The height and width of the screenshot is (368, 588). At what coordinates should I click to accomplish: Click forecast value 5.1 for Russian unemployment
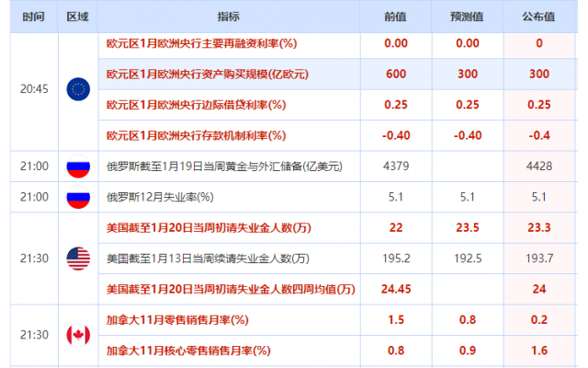click(x=468, y=197)
